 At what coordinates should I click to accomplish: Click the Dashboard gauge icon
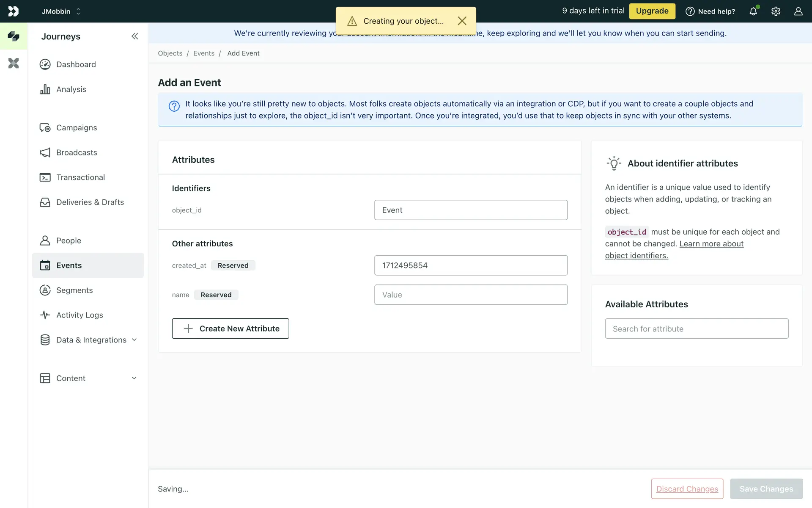pyautogui.click(x=45, y=64)
